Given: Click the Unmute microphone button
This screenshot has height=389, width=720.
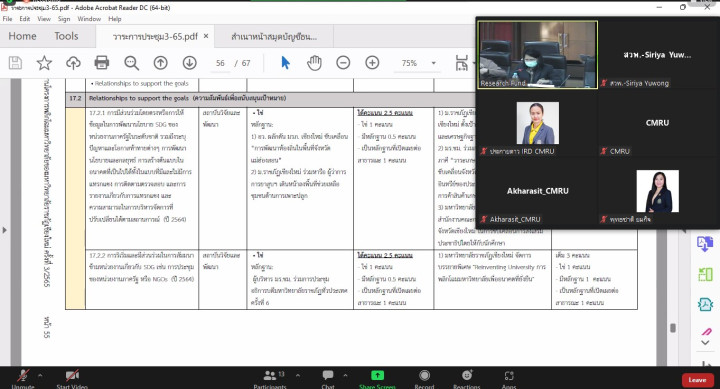Looking at the screenshot, I should click(x=22, y=379).
